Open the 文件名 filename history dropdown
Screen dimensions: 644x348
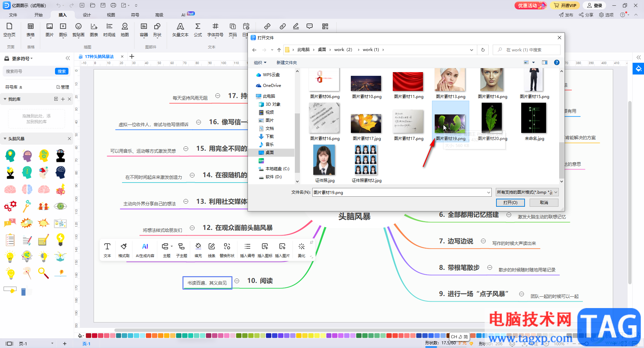coord(488,192)
